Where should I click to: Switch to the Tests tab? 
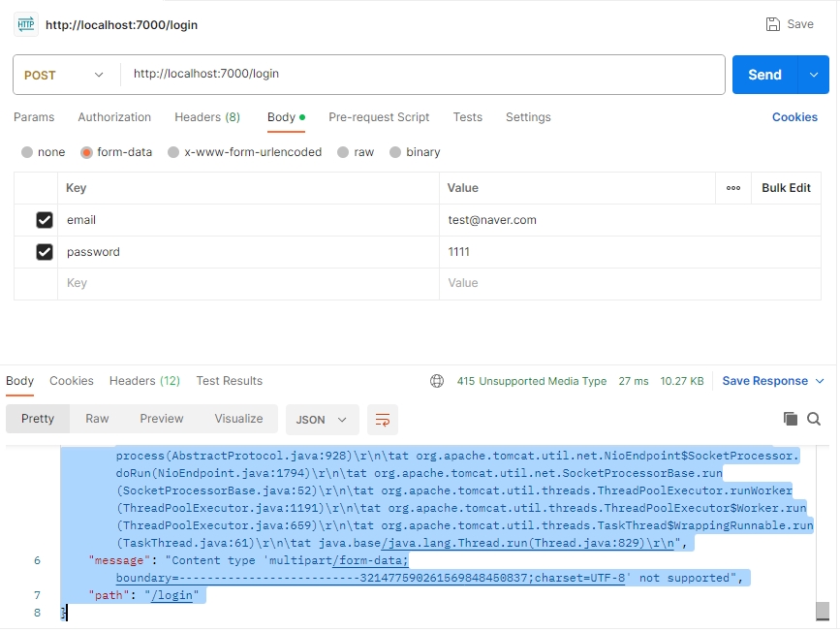[468, 117]
